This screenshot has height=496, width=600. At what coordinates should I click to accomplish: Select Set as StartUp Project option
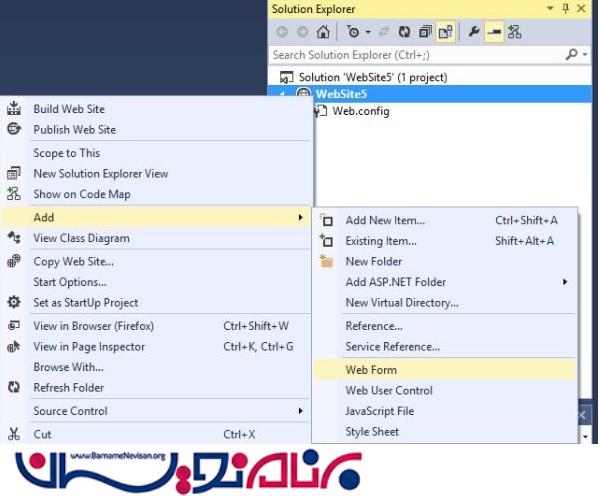tap(85, 303)
